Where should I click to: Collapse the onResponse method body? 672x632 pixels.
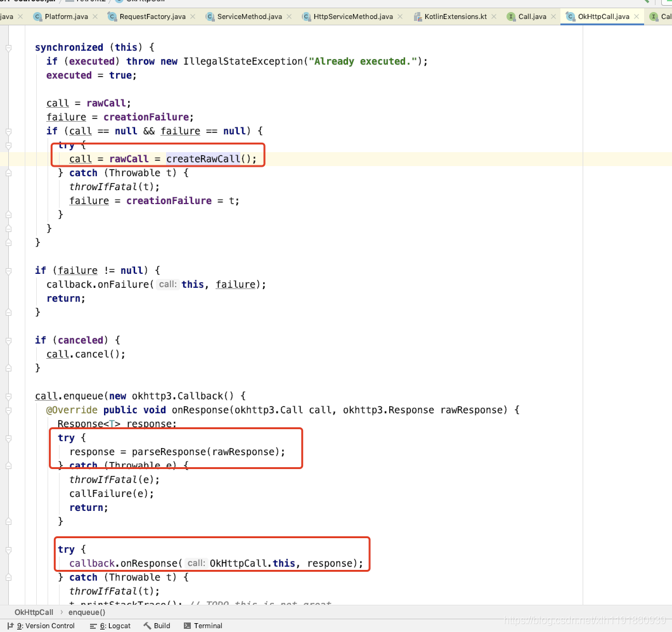9,411
